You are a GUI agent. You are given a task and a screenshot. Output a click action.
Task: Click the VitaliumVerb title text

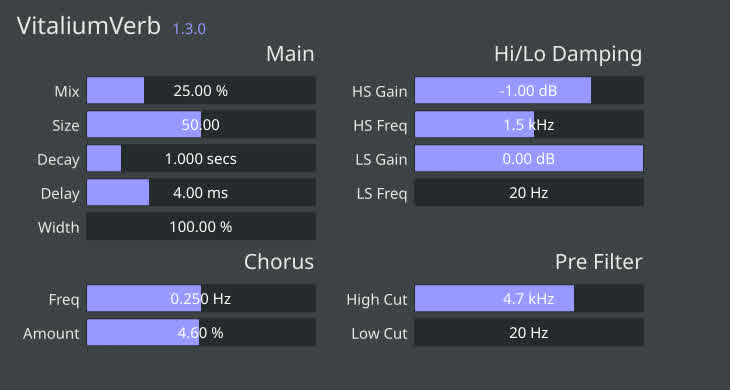88,26
